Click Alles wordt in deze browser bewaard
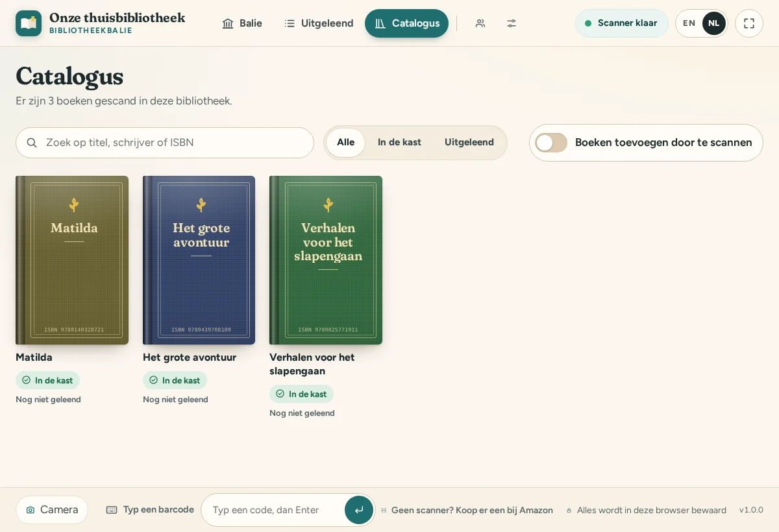Screen dimensions: 779x532 (652, 510)
